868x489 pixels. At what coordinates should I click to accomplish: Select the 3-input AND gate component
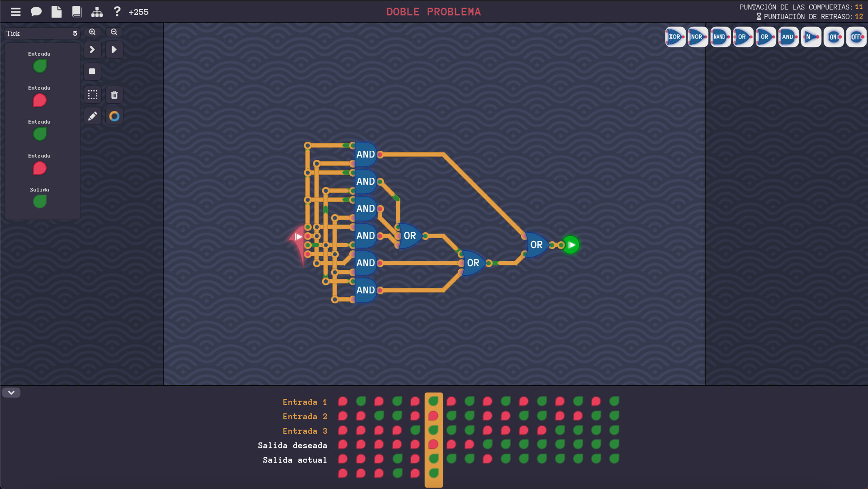click(x=787, y=37)
